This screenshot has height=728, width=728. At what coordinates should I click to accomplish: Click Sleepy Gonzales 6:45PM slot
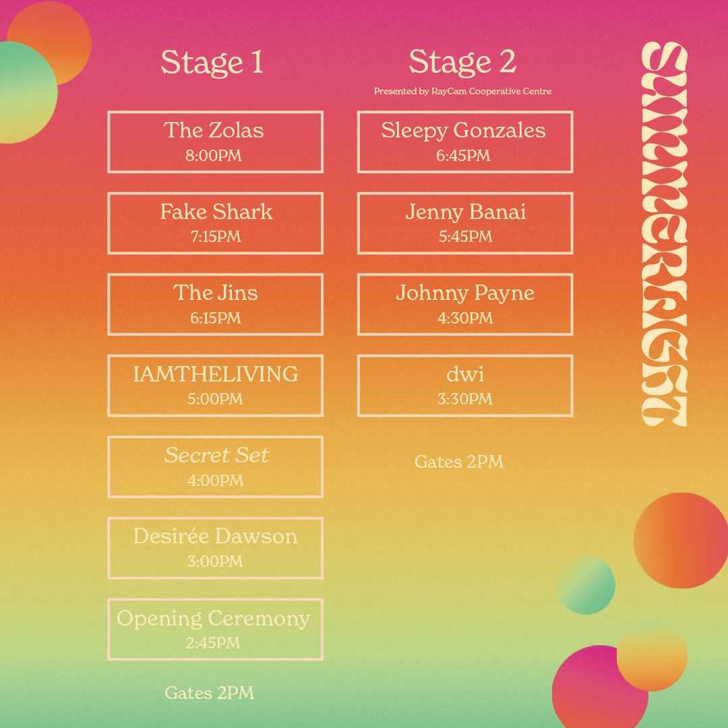click(464, 142)
